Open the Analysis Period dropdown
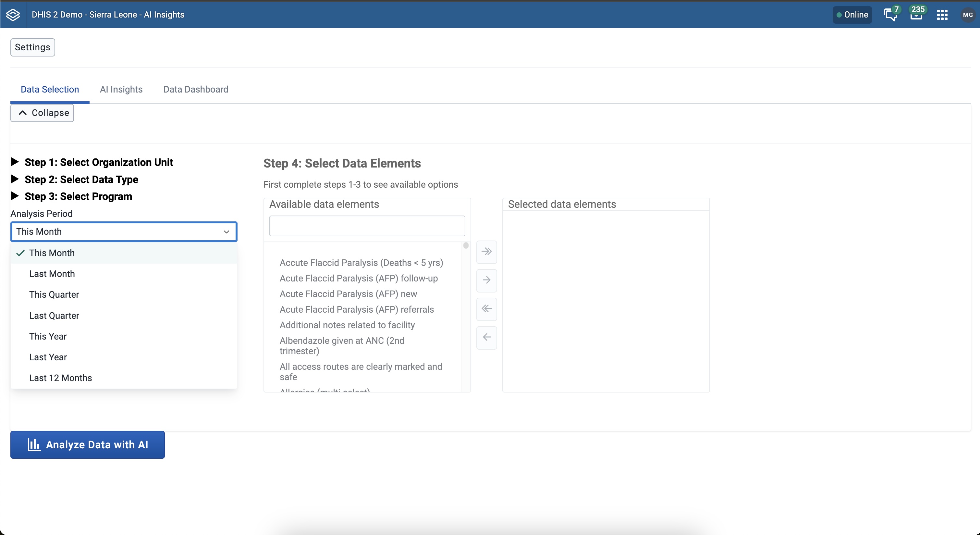Image resolution: width=980 pixels, height=535 pixels. pos(123,231)
